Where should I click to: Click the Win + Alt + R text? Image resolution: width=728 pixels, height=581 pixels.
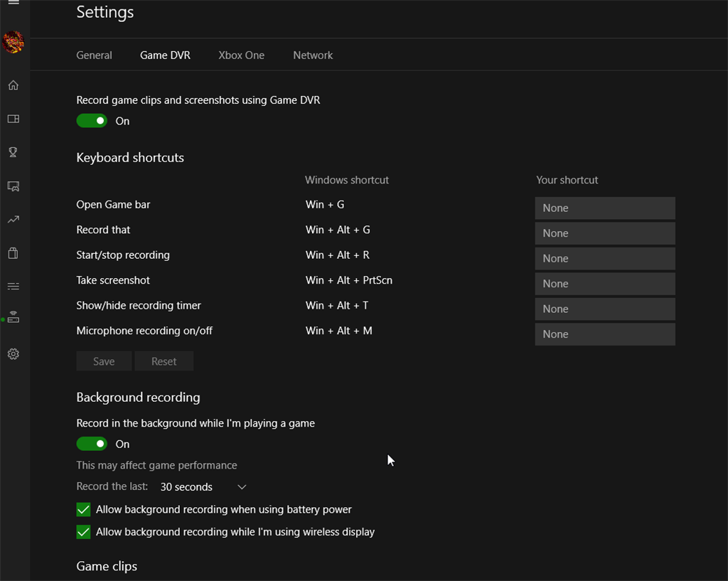click(338, 255)
